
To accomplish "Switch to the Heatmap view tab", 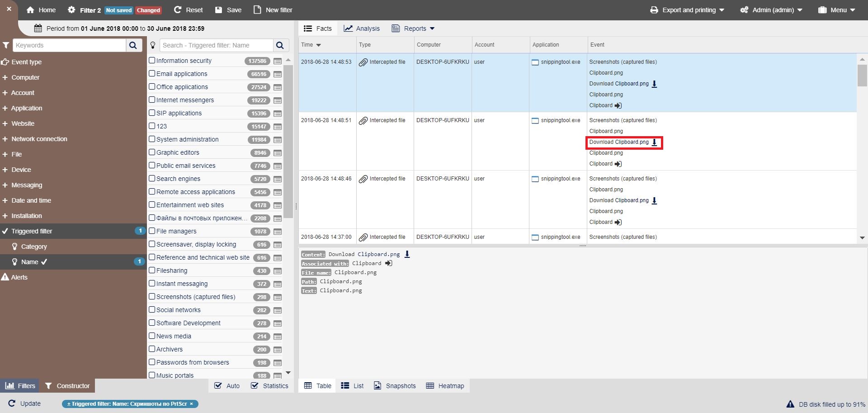I will (x=445, y=386).
